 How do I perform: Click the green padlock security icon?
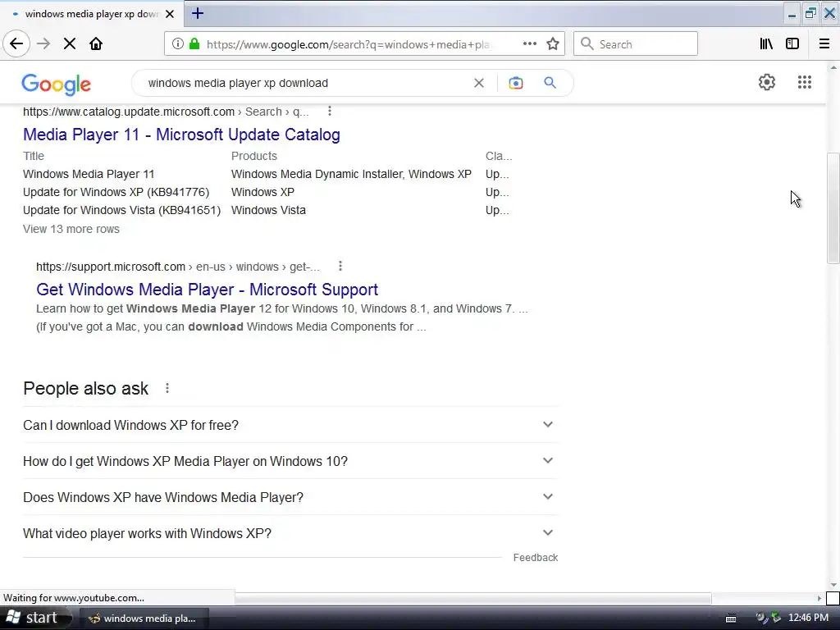point(194,44)
